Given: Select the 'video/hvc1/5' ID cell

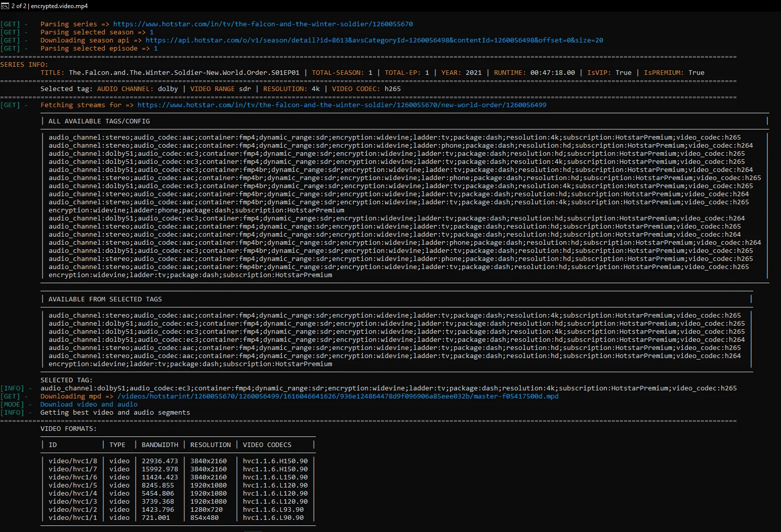Looking at the screenshot, I should click(x=73, y=485).
